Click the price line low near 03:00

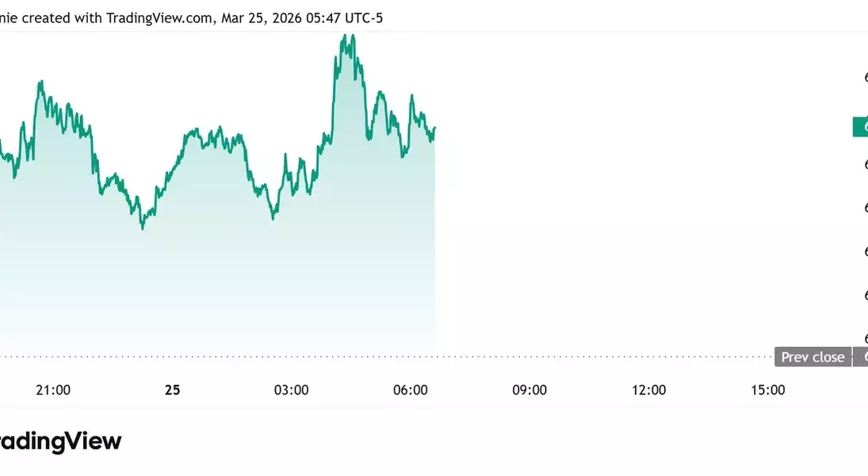point(273,217)
